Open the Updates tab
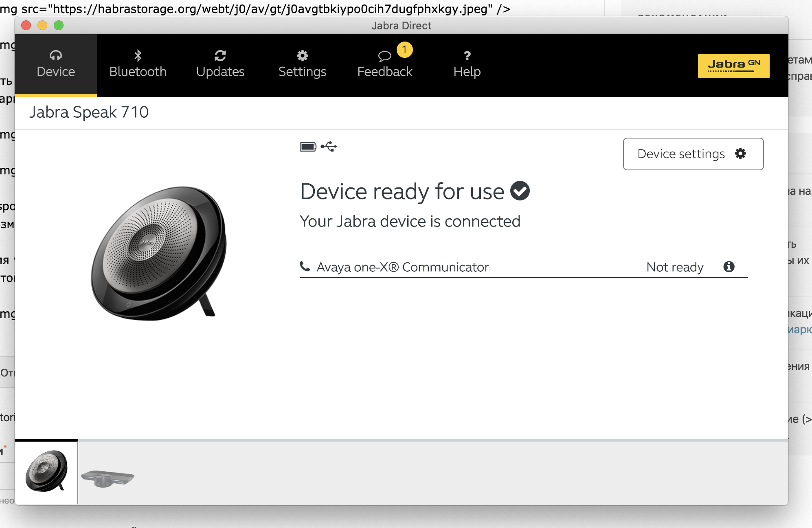This screenshot has width=812, height=528. pyautogui.click(x=220, y=65)
